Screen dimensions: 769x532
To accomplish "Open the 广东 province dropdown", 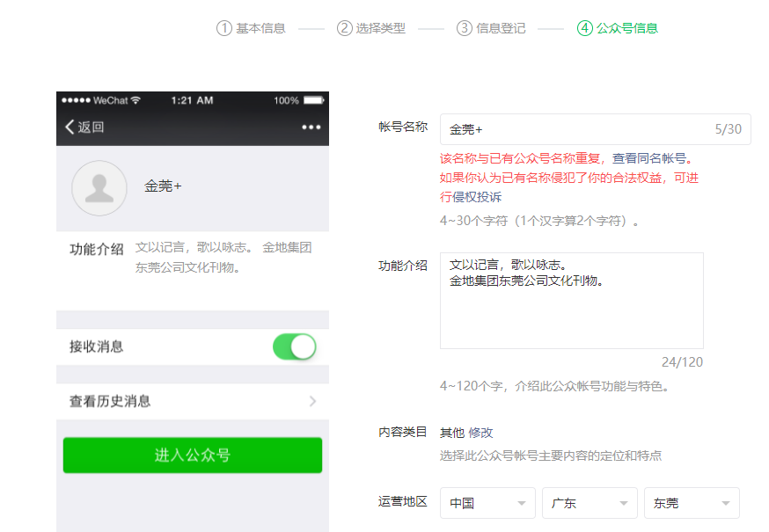I will point(590,503).
